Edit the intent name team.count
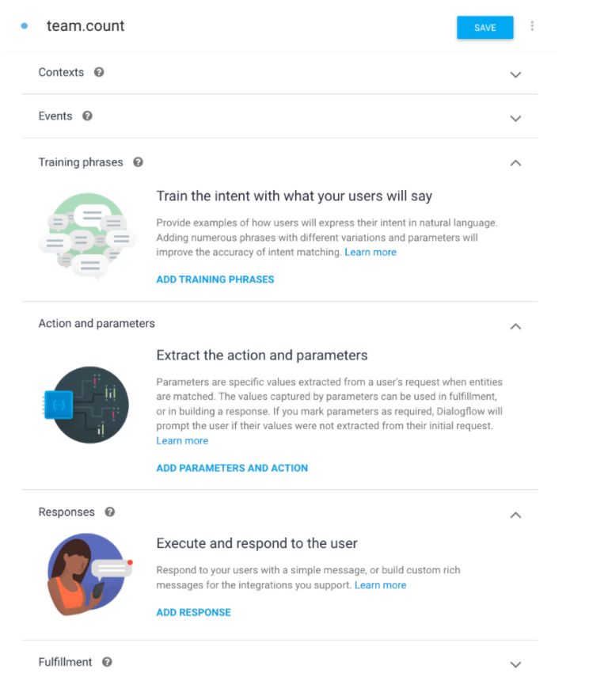Screen dimensions: 589x700 point(85,25)
